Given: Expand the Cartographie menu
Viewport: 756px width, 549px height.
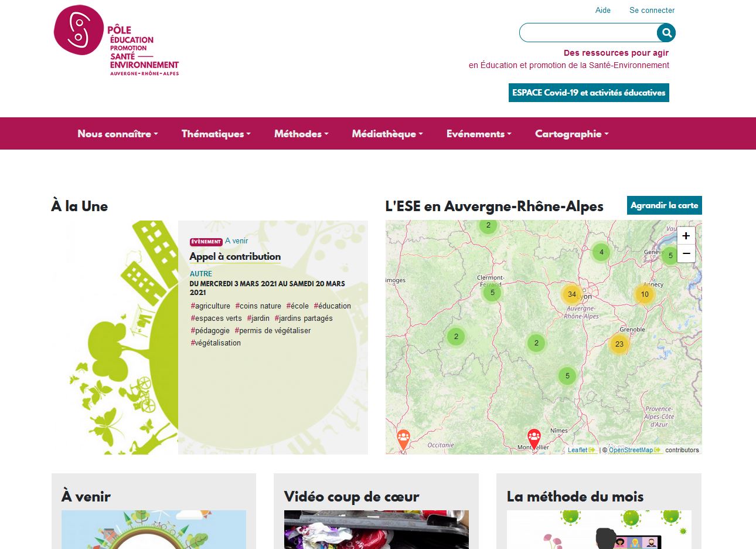Looking at the screenshot, I should (x=572, y=134).
